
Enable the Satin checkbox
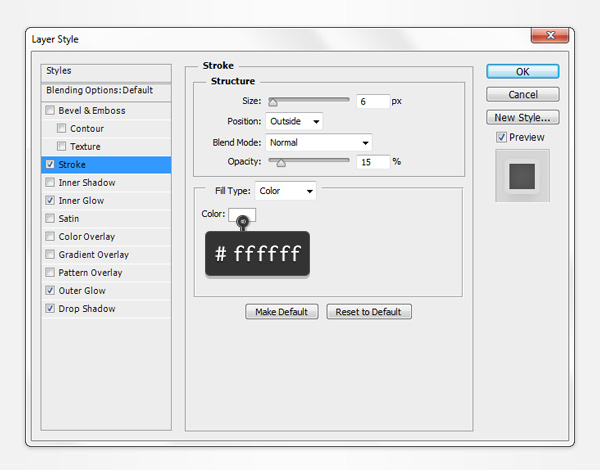pos(50,218)
